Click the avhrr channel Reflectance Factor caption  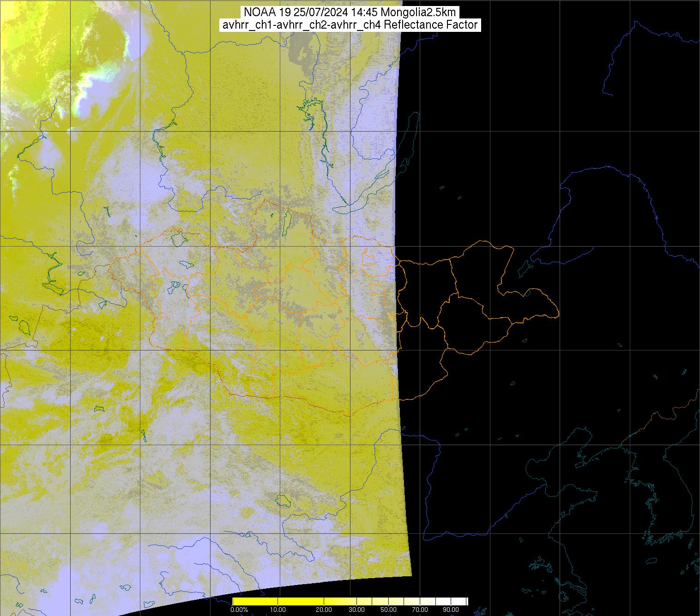point(350,25)
